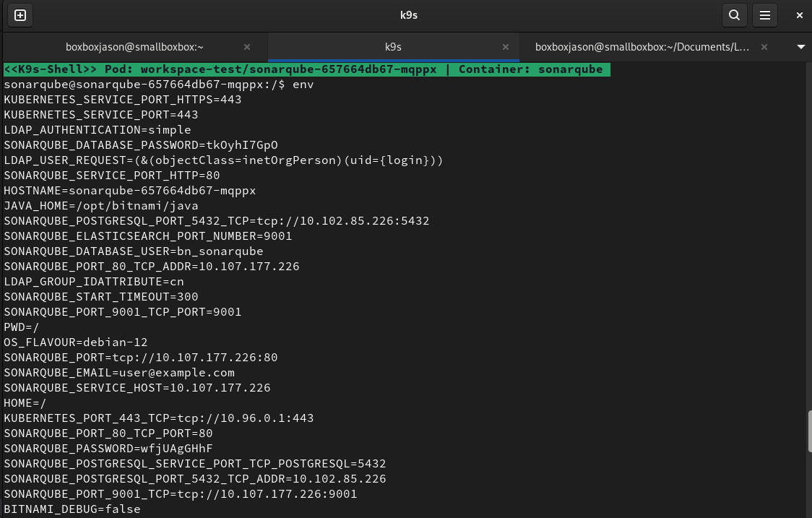The height and width of the screenshot is (518, 812).
Task: Click the SONARQUBE_PORT_80_TCP_ADDR line
Action: [152, 267]
